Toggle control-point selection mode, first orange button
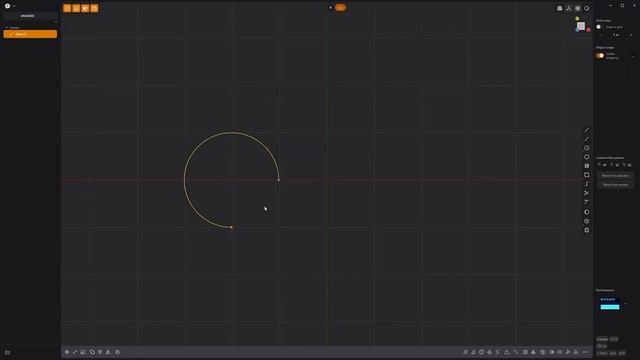 click(x=67, y=8)
